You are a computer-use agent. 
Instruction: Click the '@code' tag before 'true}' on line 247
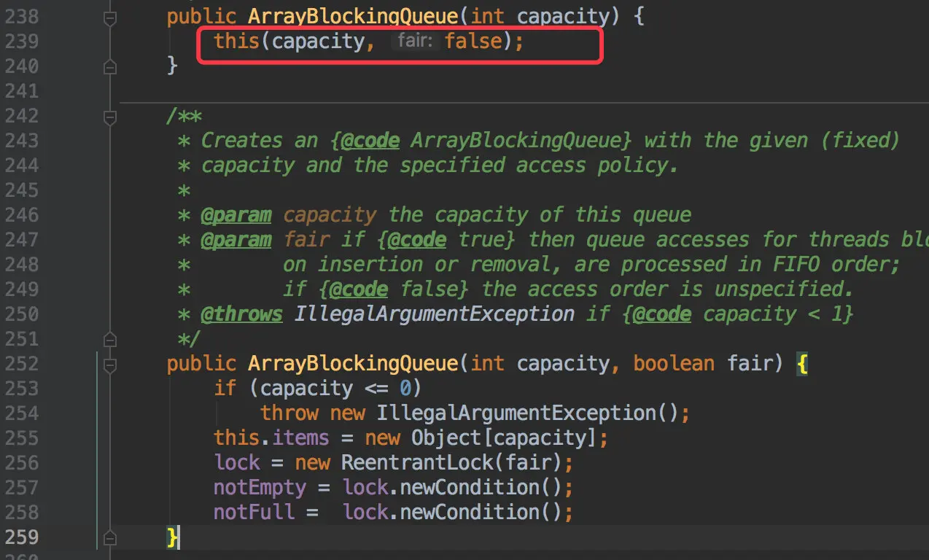tap(417, 240)
